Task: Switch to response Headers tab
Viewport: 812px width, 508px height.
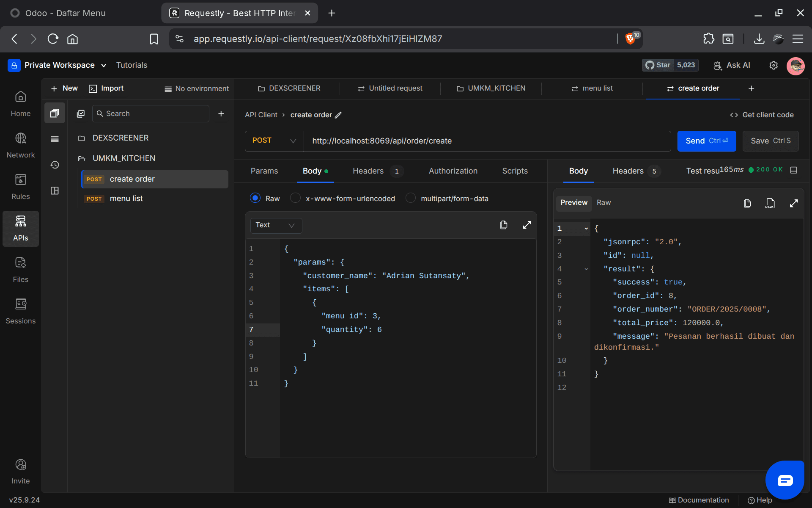Action: click(x=636, y=171)
